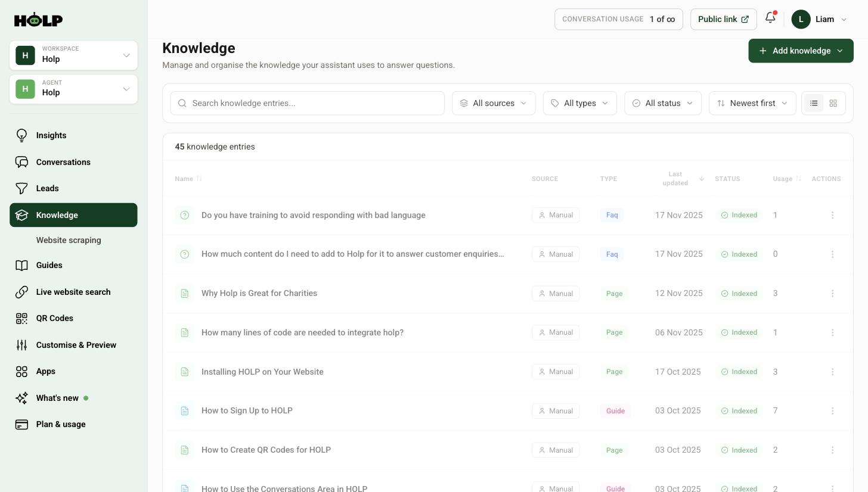Image resolution: width=868 pixels, height=492 pixels.
Task: Click in the Search knowledge entries field
Action: [307, 103]
